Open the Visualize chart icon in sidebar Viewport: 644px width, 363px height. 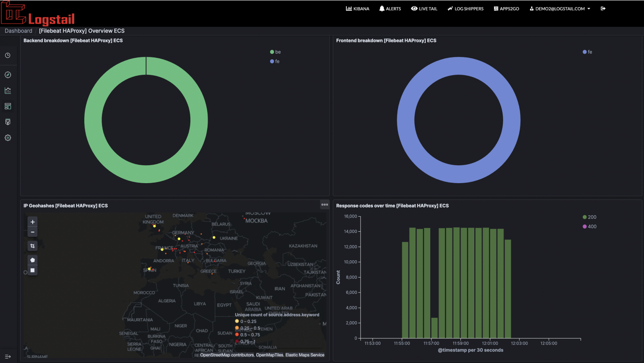coord(8,91)
